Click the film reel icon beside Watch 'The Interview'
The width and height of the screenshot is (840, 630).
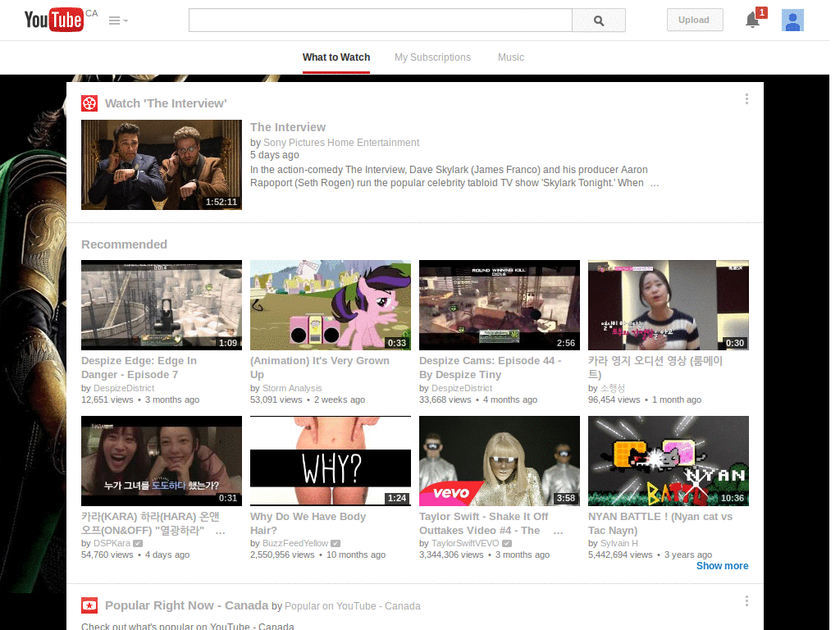[x=89, y=103]
